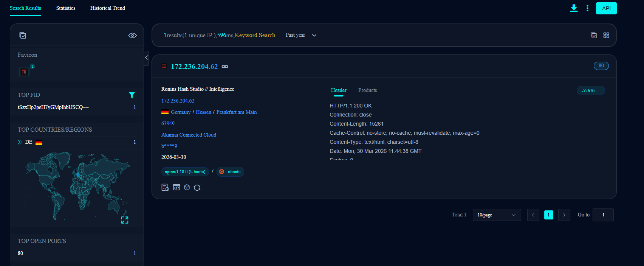Filter by Hessen region link
Image resolution: width=644 pixels, height=266 pixels.
point(203,112)
